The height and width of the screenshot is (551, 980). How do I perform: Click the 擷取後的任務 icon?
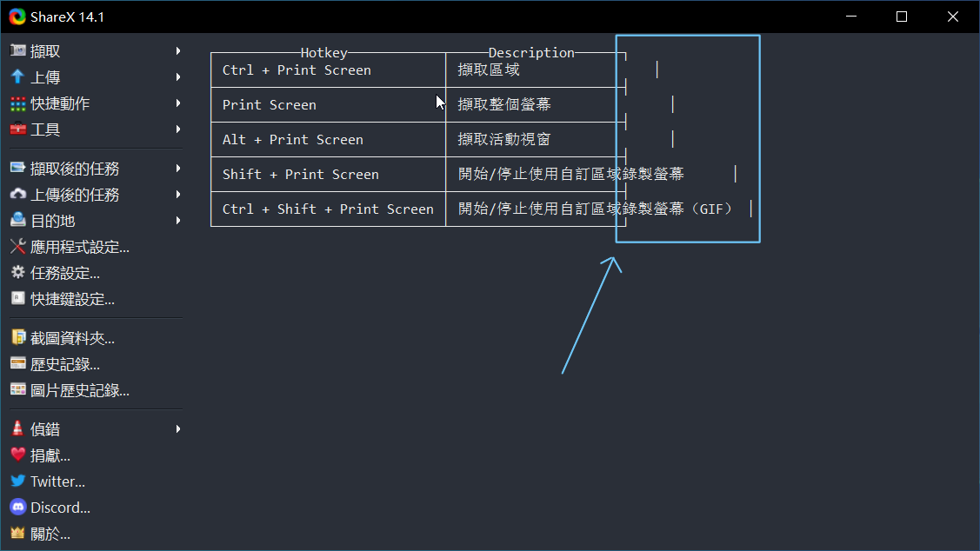point(18,168)
